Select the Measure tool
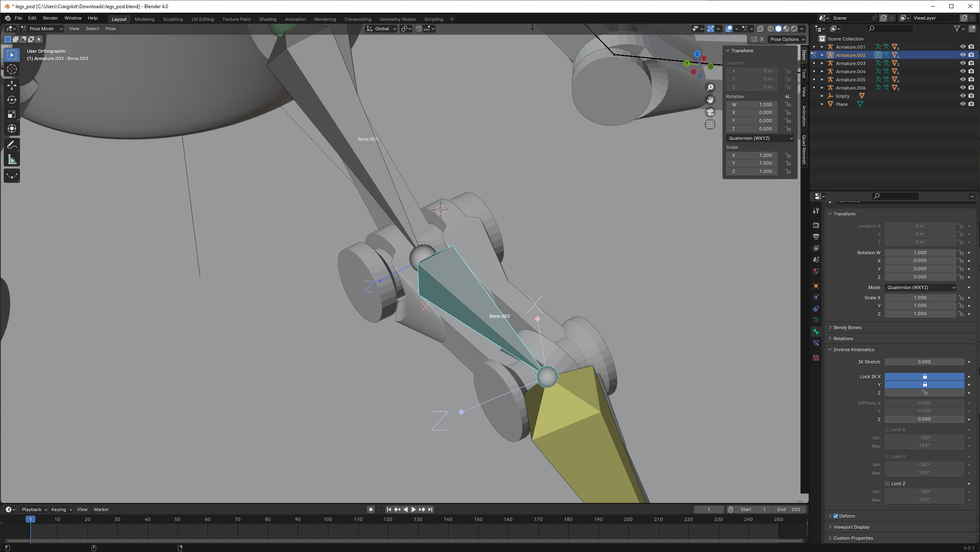Viewport: 980px width, 552px height. (12, 160)
